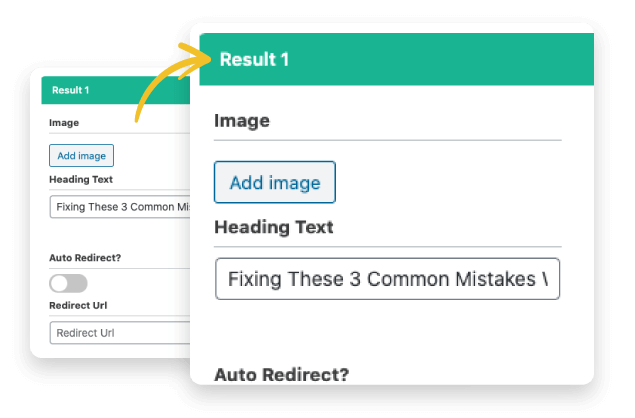The height and width of the screenshot is (418, 635).
Task: Click the large Result 1 header bar
Action: [397, 59]
